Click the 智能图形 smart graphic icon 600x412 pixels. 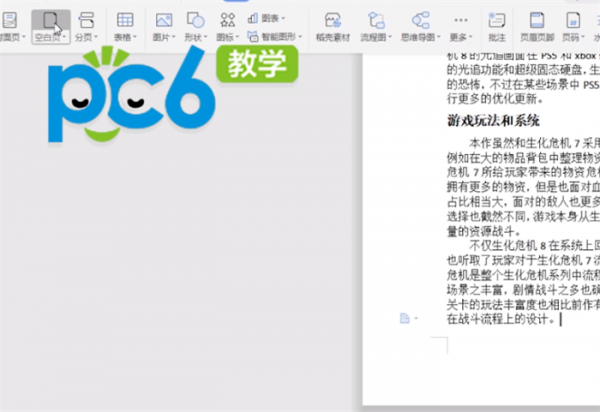pos(253,37)
